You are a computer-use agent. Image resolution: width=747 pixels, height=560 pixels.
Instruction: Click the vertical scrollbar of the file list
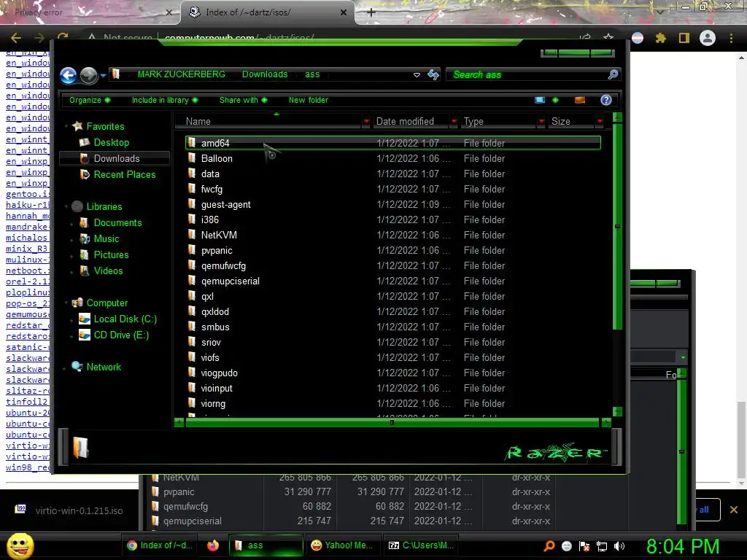pyautogui.click(x=617, y=227)
